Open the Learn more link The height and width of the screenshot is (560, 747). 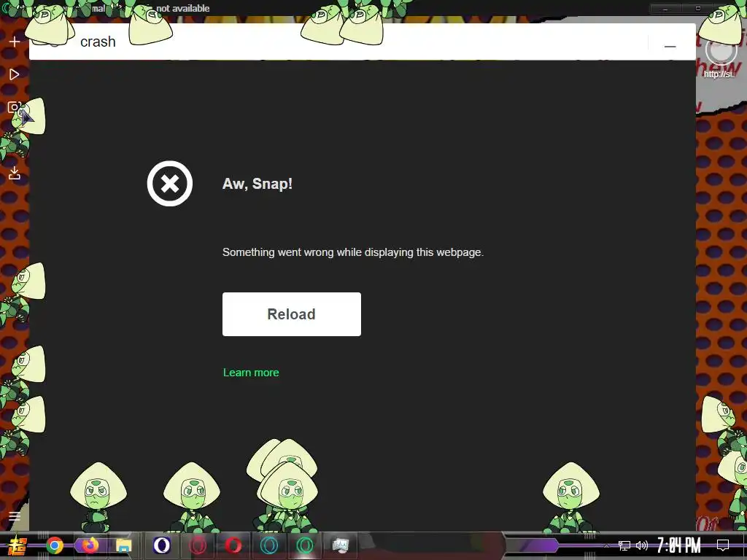coord(251,373)
